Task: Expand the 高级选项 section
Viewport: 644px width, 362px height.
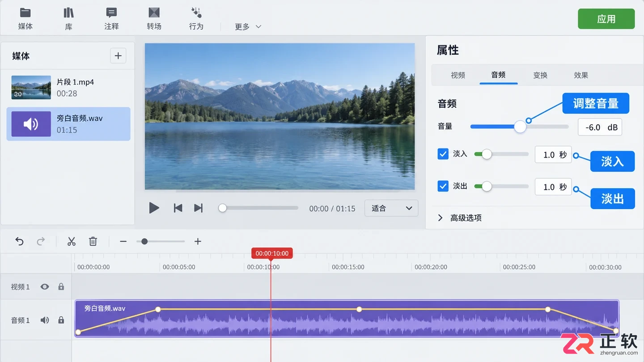Action: [460, 218]
